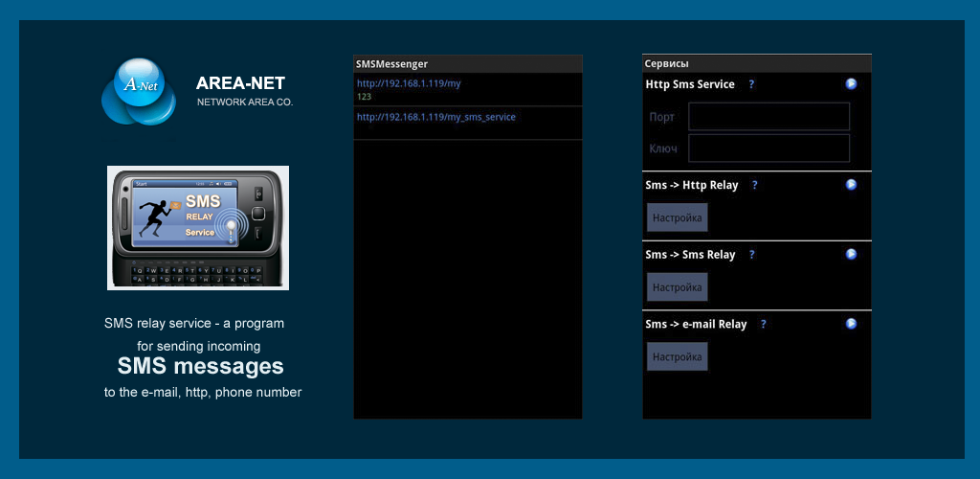This screenshot has width=980, height=479.
Task: Focus the Порт input field
Action: pyautogui.click(x=768, y=117)
